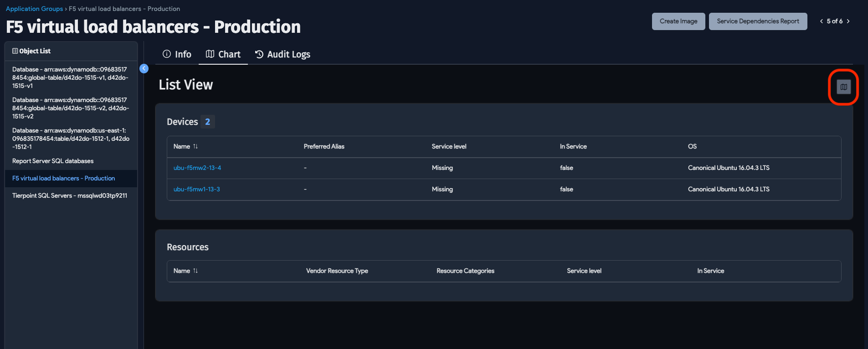Select the d42do-1512-1 database object
868x349 pixels.
point(70,139)
